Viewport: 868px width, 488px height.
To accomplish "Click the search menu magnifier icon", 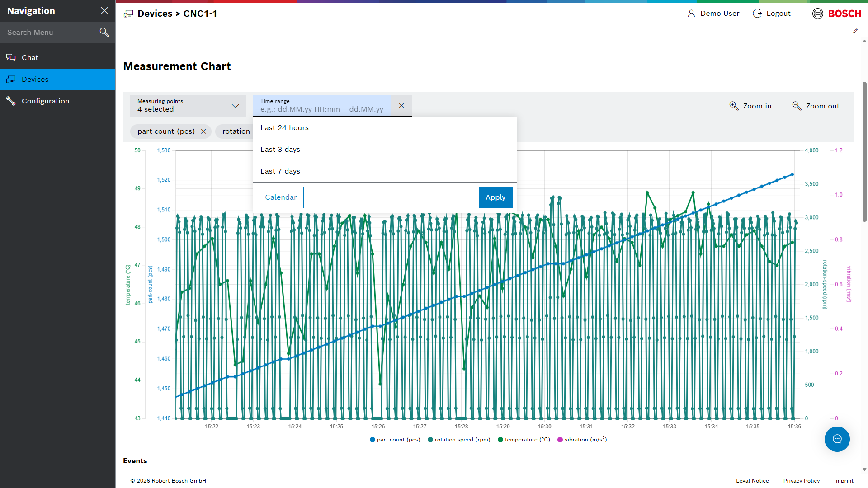I will coord(104,32).
